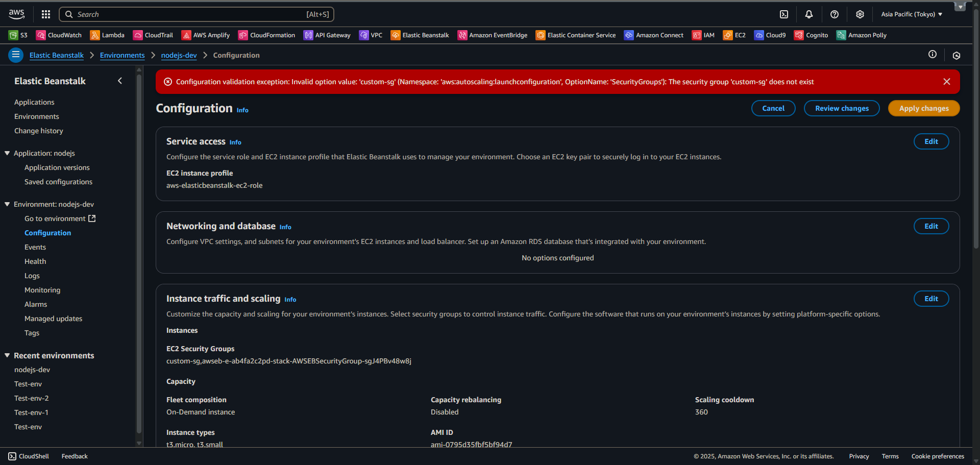Open the Logs page in sidebar
The height and width of the screenshot is (465, 980).
pyautogui.click(x=32, y=276)
